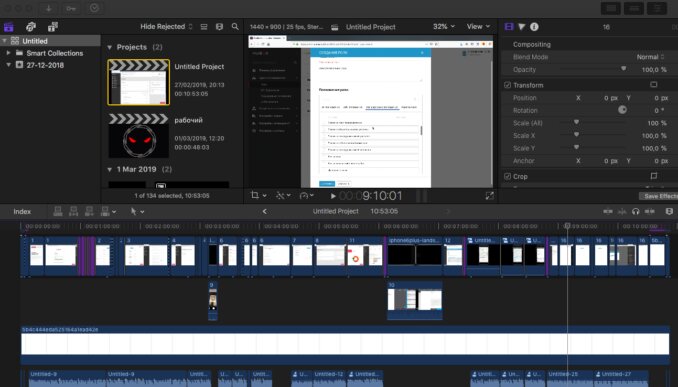Expand Smart Collections folder
Image resolution: width=678 pixels, height=387 pixels.
click(x=8, y=53)
